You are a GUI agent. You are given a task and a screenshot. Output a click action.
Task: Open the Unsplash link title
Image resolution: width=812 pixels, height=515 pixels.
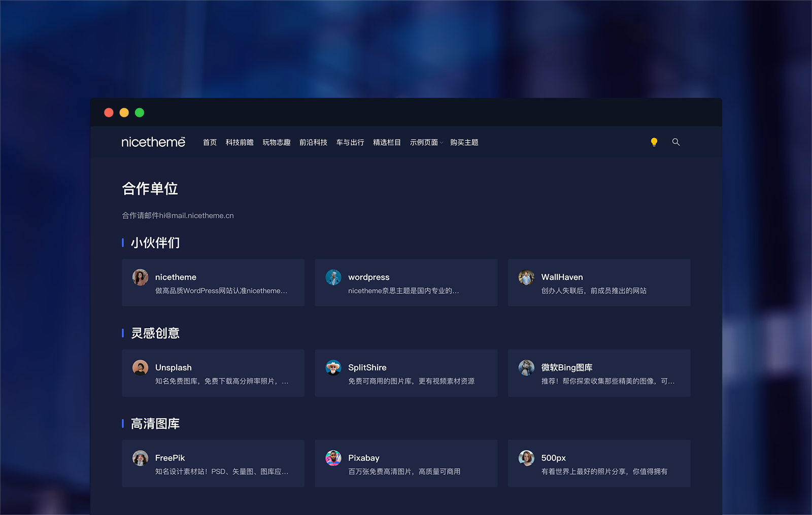coord(173,367)
